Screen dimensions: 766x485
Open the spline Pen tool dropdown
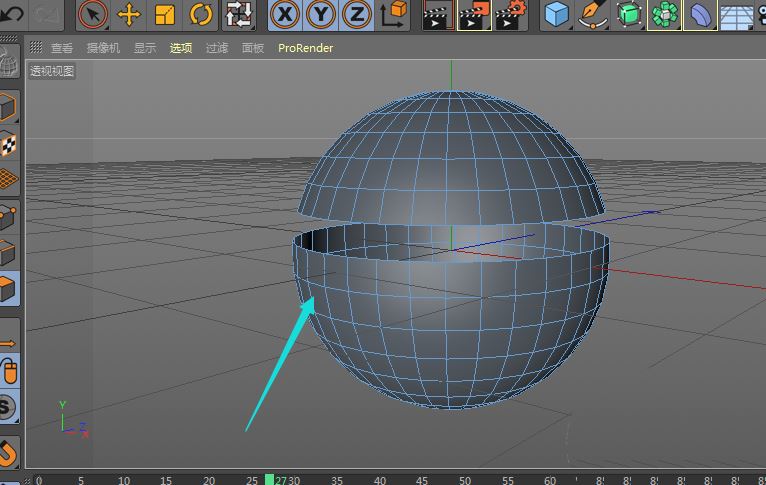point(593,14)
